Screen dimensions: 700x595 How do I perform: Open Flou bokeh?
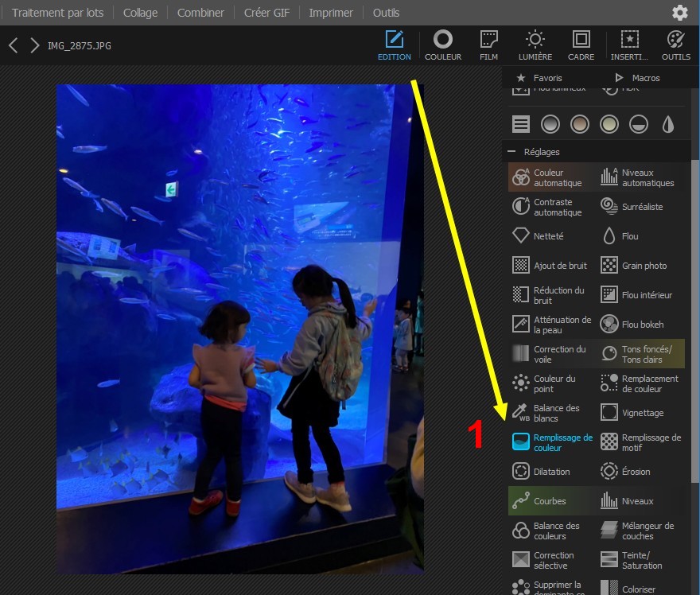point(640,325)
